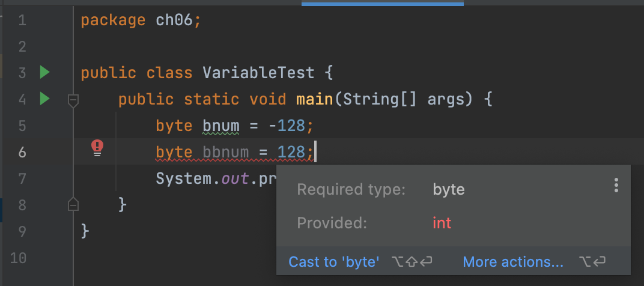Click the VariableTest class name

tap(258, 73)
